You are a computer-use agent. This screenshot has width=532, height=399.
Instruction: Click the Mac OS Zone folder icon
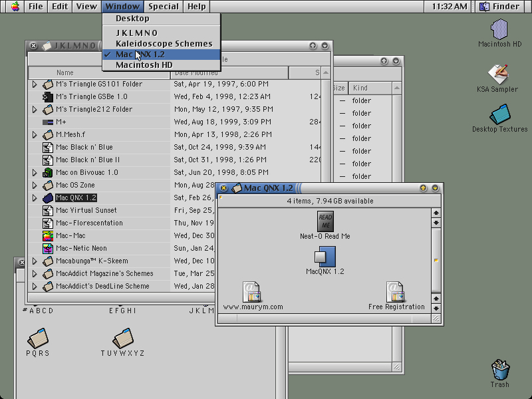pyautogui.click(x=48, y=186)
